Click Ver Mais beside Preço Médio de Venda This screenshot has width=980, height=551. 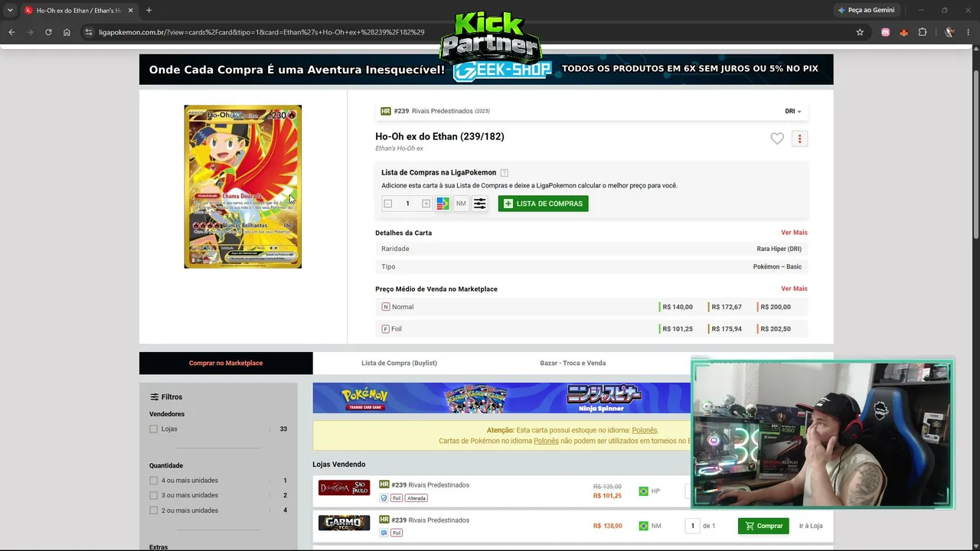click(x=794, y=289)
